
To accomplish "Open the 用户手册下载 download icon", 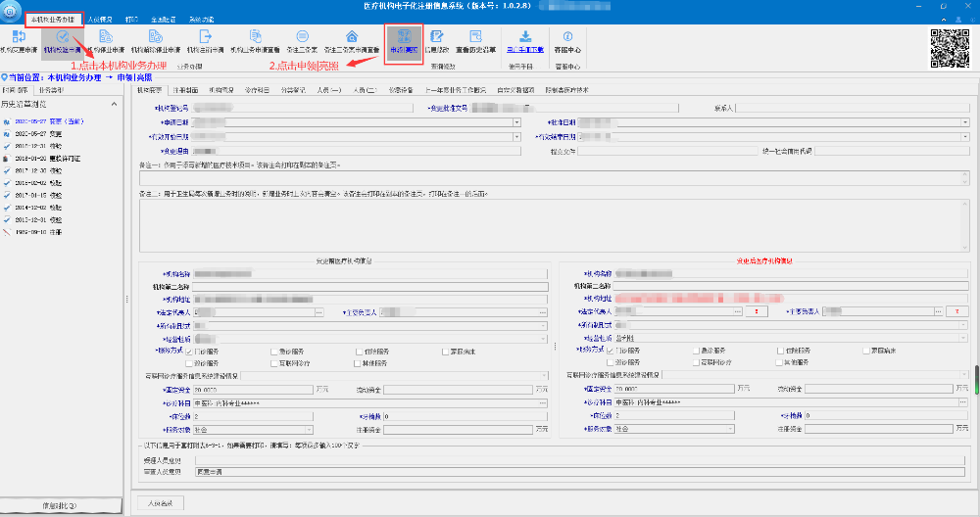I will 526,41.
